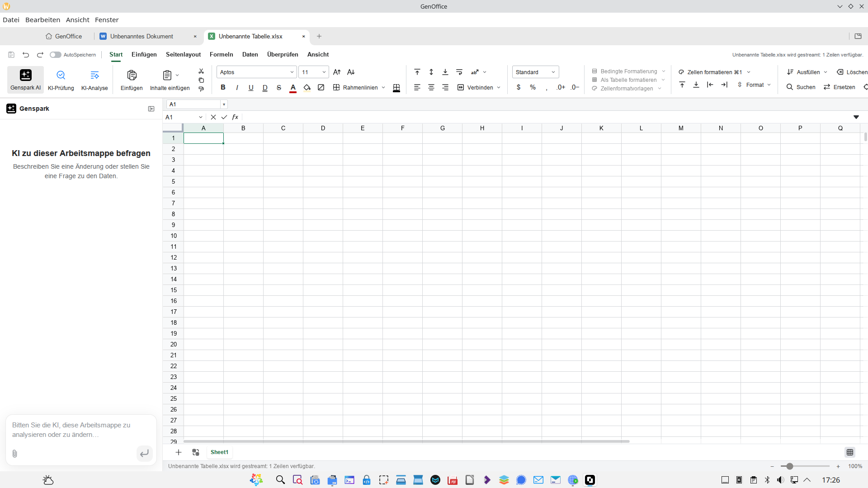Click the Ersetzen replace button
Screen dimensions: 868x488
[840, 87]
